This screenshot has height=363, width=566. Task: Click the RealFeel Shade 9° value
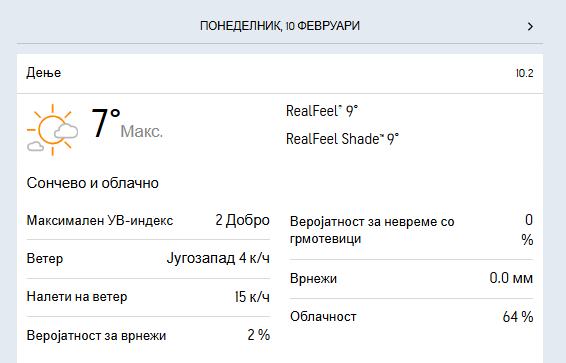point(342,139)
